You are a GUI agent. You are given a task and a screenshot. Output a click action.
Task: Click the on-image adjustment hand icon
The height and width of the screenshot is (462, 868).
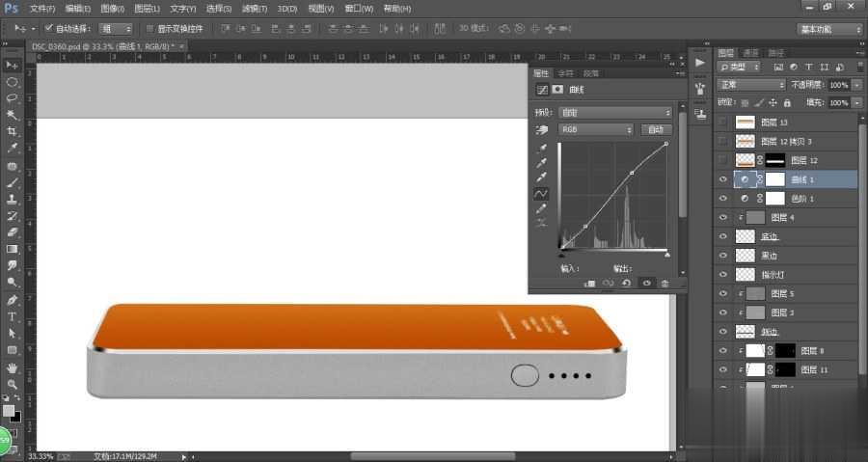[x=542, y=129]
